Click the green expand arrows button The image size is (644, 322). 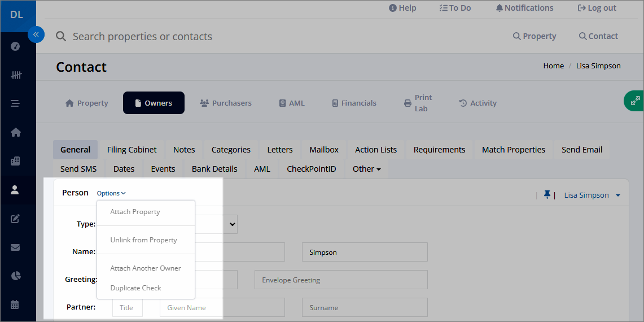(x=634, y=101)
